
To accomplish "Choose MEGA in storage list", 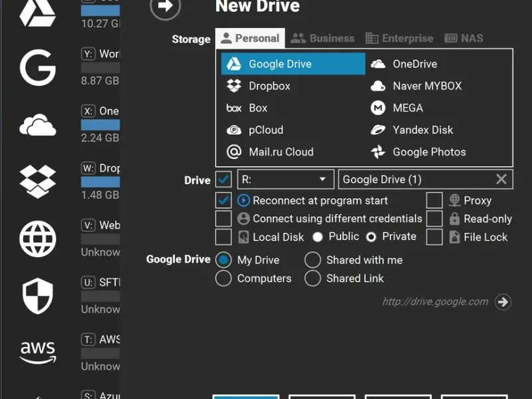I will point(439,108).
